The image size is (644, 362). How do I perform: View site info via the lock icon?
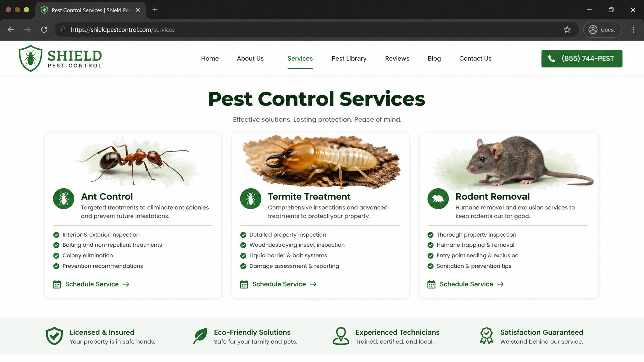63,30
